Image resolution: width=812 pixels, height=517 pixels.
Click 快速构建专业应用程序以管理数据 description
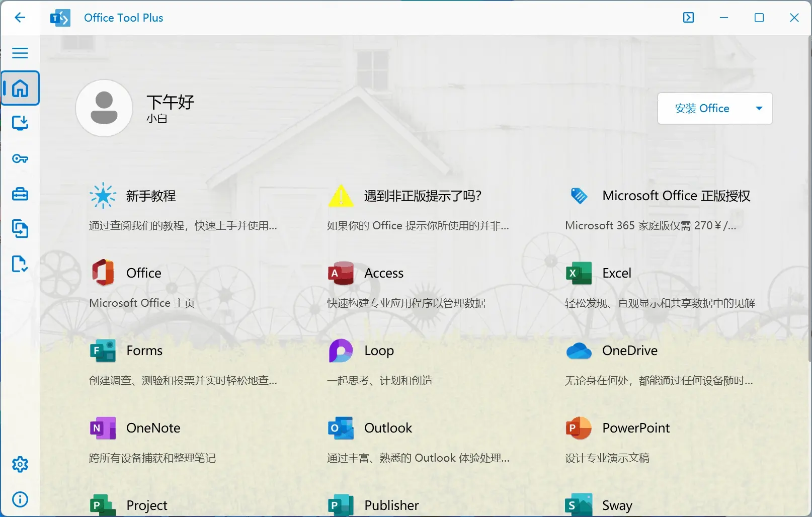(406, 303)
